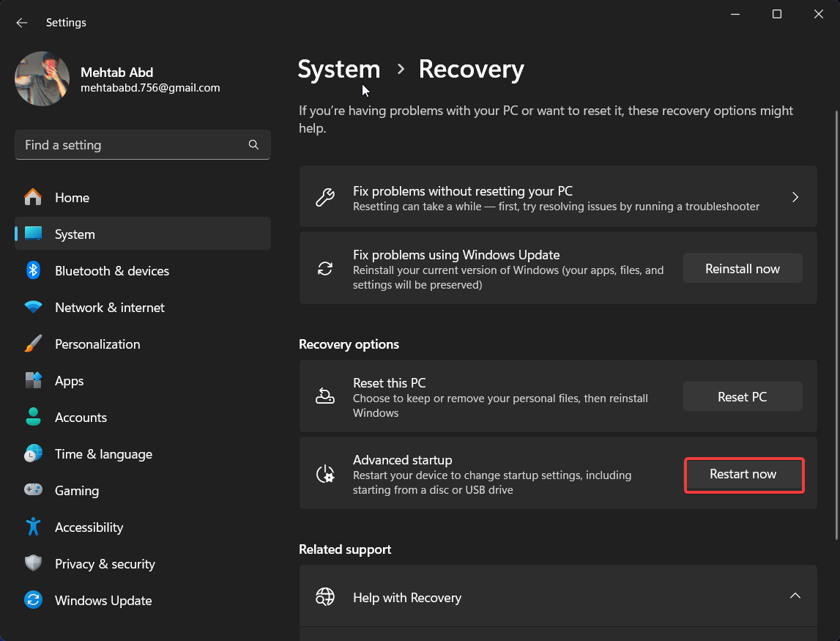
Task: Maximize the Settings window
Action: pos(777,15)
